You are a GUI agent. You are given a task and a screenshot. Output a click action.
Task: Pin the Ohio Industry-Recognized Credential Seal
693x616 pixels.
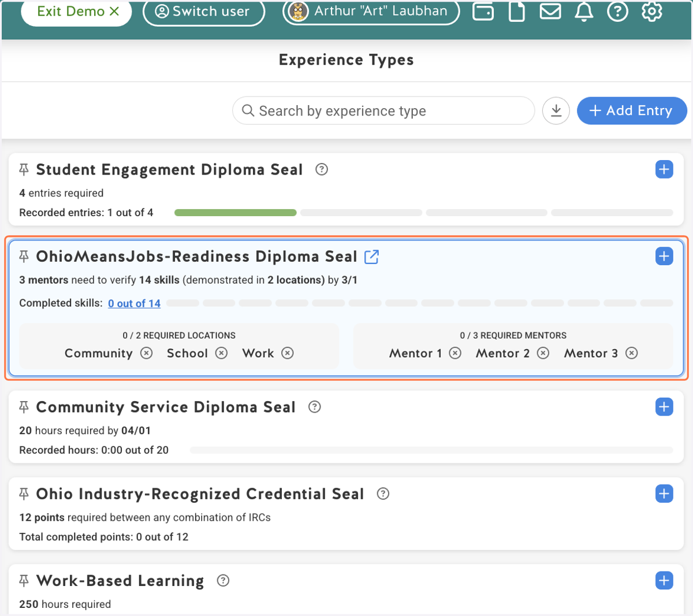point(24,493)
